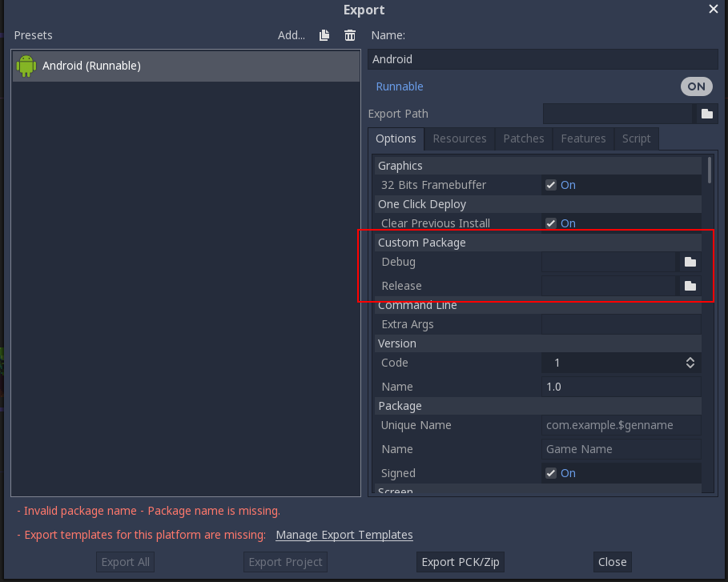
Task: Click the duplicate preset icon next to Add...
Action: (x=324, y=35)
